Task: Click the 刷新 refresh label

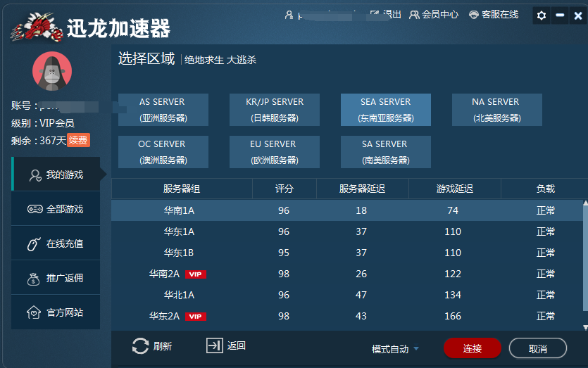Action: [163, 346]
